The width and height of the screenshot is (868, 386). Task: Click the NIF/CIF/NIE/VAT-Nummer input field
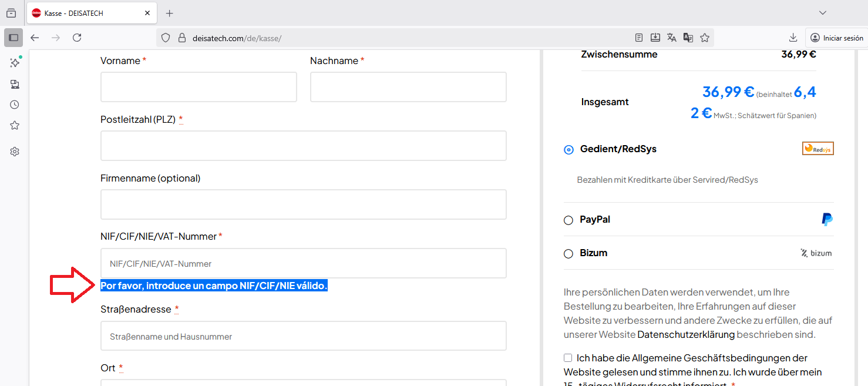coord(303,263)
